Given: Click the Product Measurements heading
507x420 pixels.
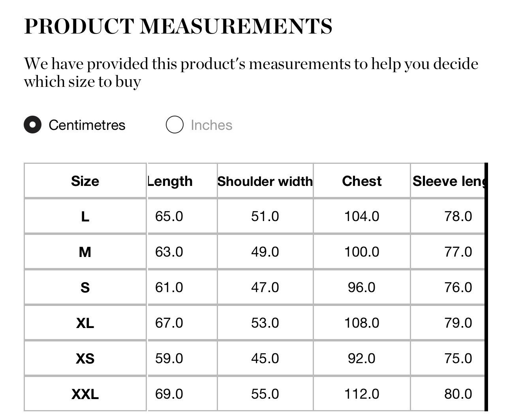Looking at the screenshot, I should [x=178, y=26].
